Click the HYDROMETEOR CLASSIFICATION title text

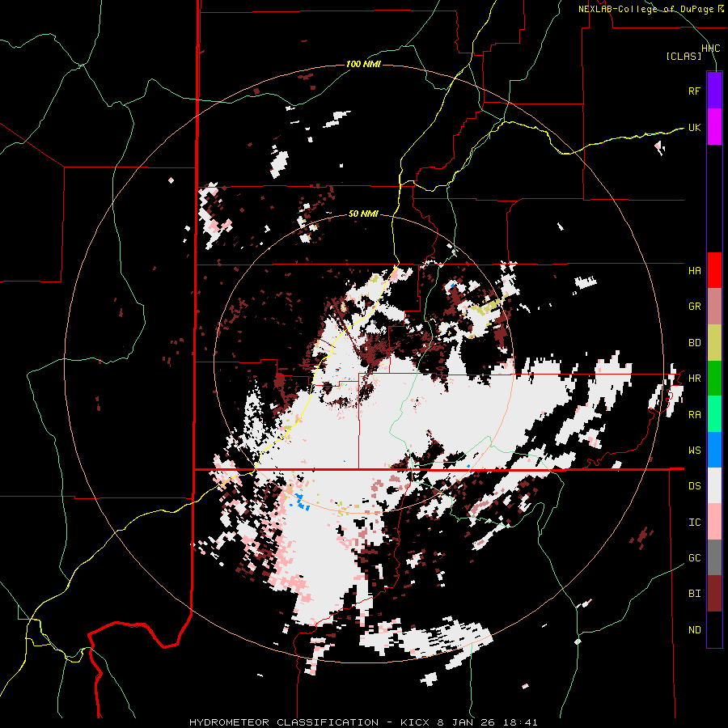284,722
